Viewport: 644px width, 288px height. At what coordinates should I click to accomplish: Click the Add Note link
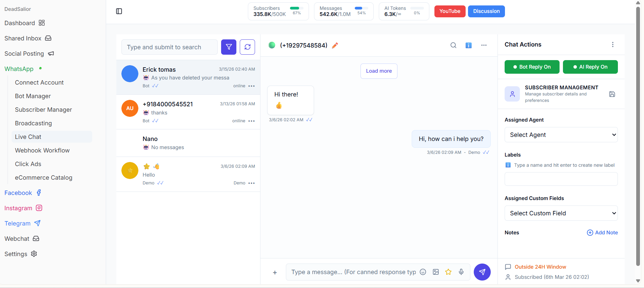click(602, 233)
